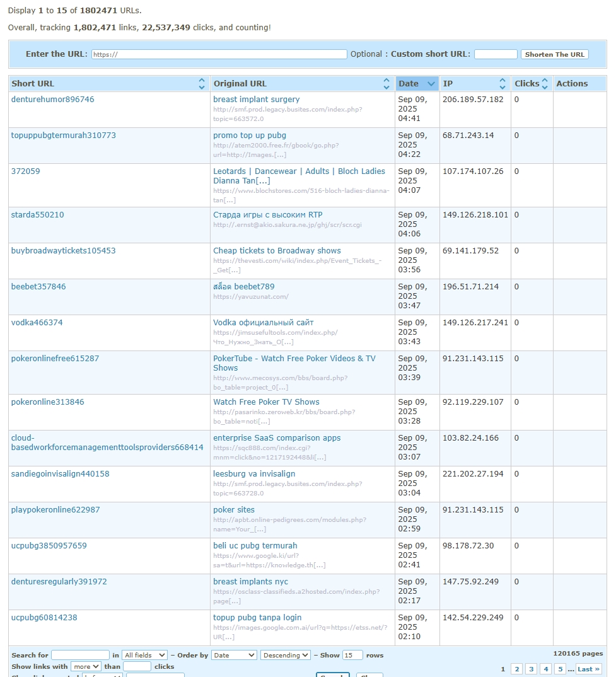616x677 pixels.
Task: Open the beebet789 original link
Action: (243, 286)
